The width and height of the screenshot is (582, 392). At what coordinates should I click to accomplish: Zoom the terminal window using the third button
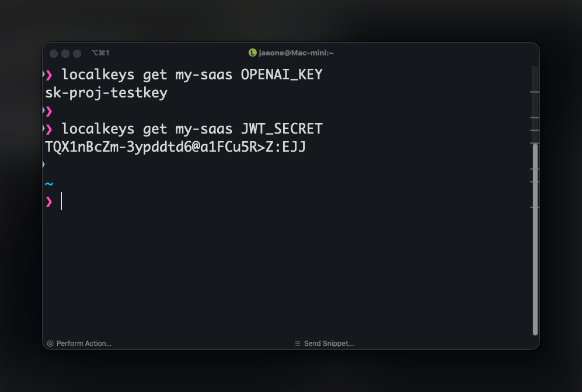click(x=77, y=54)
